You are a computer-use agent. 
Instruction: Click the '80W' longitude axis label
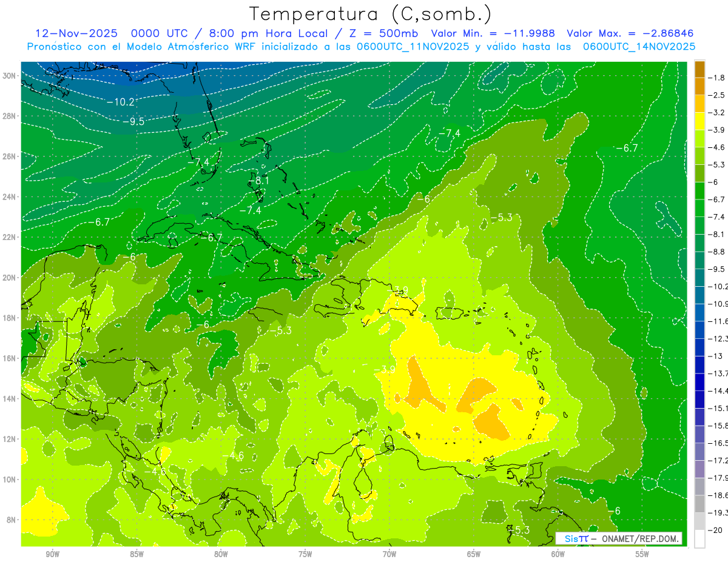(x=221, y=555)
